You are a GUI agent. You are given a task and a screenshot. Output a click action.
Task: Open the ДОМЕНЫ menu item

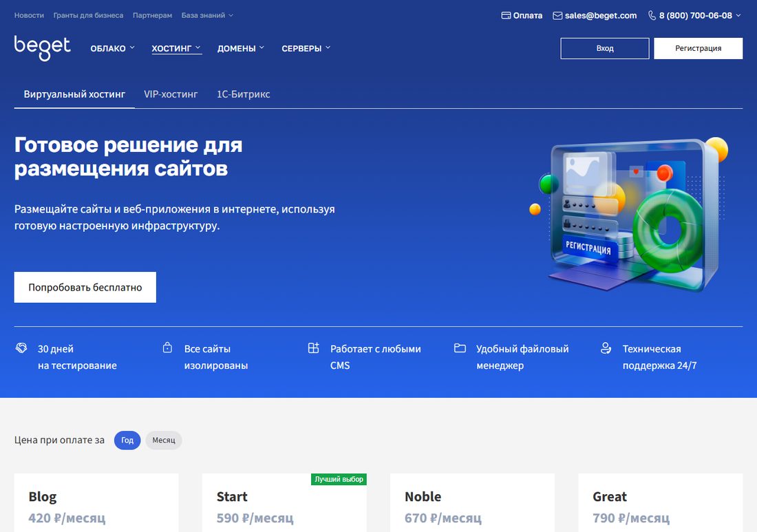pos(237,48)
